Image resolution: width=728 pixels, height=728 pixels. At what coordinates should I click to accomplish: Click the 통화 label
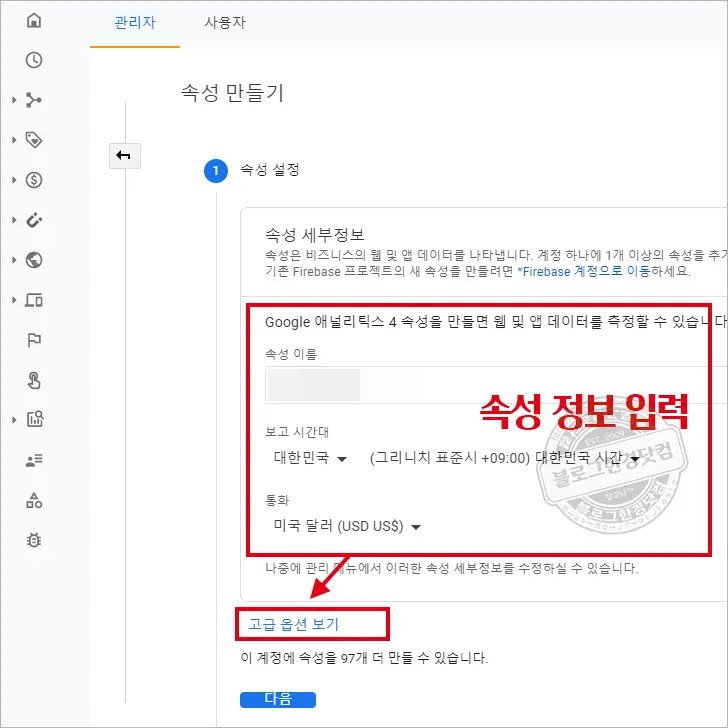pyautogui.click(x=277, y=500)
